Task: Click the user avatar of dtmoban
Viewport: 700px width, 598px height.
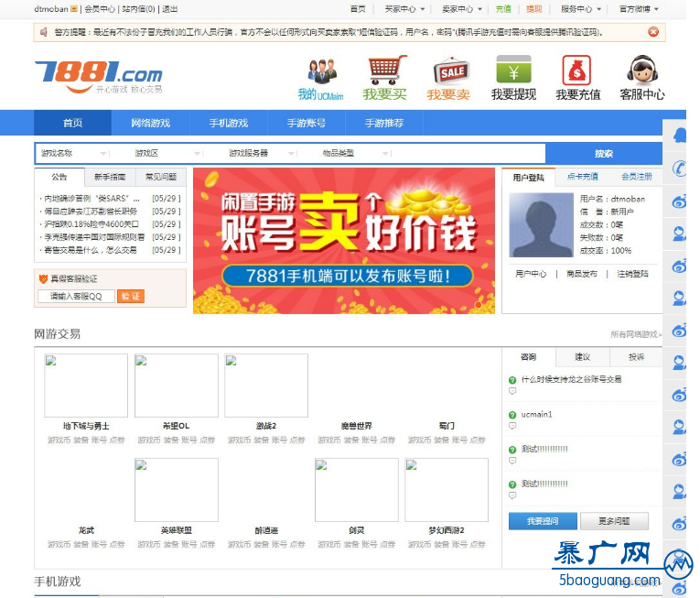Action: coord(541,224)
